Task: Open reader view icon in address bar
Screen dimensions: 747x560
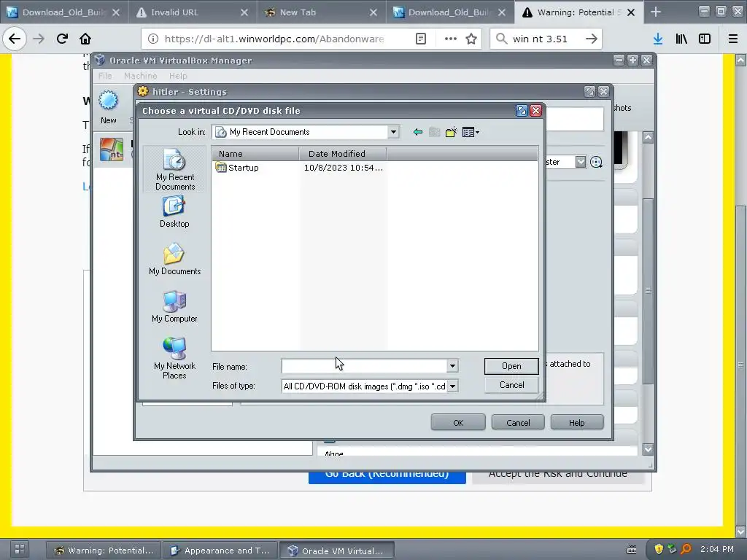Action: pyautogui.click(x=421, y=39)
